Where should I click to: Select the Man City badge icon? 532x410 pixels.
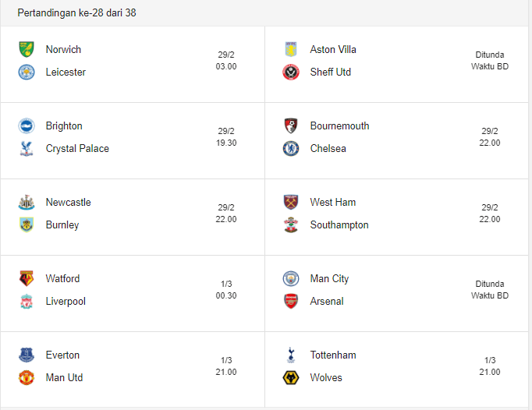tap(291, 278)
